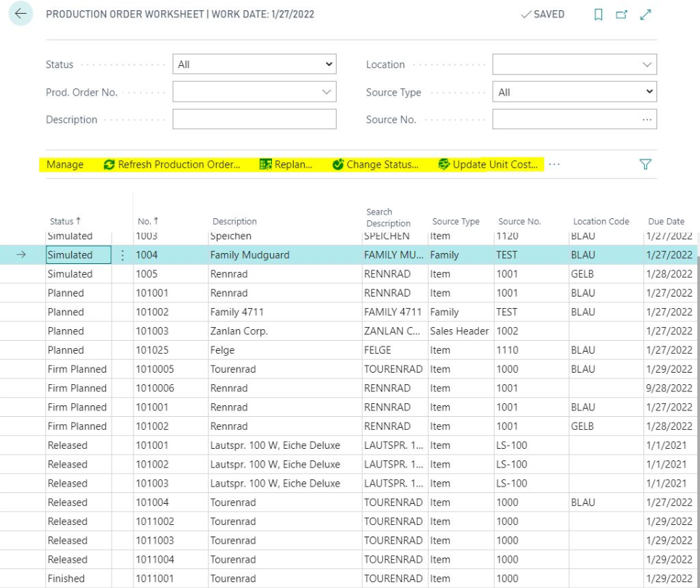This screenshot has height=588, width=700.
Task: Toggle the filter pane funnel icon
Action: pos(645,164)
